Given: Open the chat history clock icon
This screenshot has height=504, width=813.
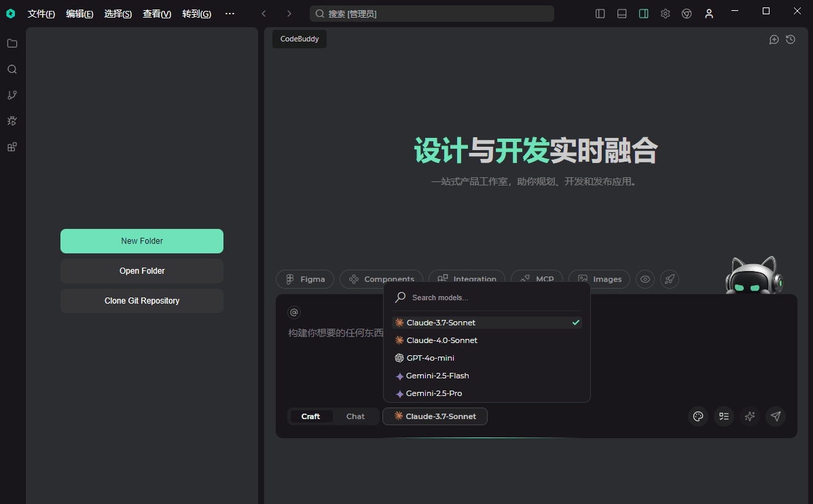Looking at the screenshot, I should [791, 39].
